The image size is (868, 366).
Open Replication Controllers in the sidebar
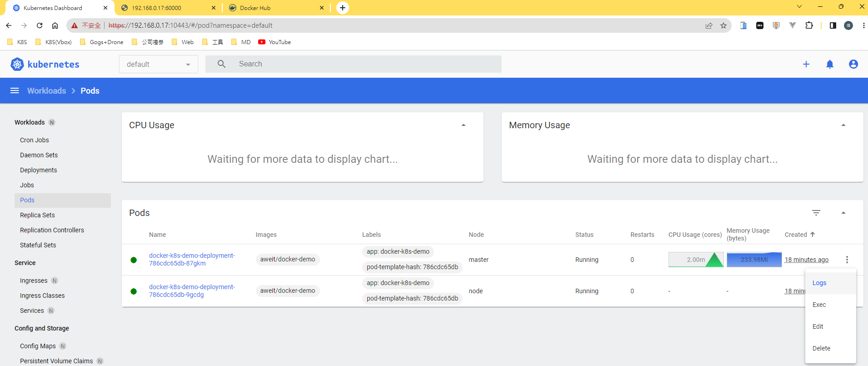52,230
